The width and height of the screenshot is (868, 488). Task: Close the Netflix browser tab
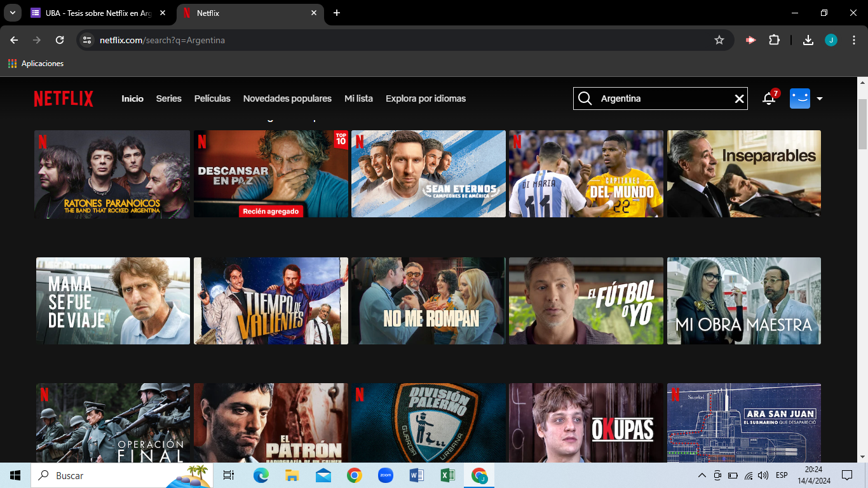point(314,13)
